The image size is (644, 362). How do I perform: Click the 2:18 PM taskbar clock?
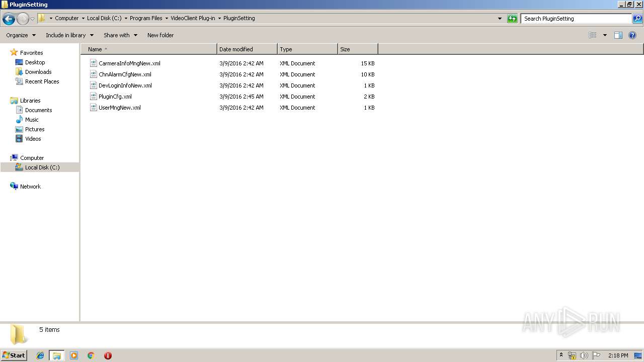click(618, 355)
